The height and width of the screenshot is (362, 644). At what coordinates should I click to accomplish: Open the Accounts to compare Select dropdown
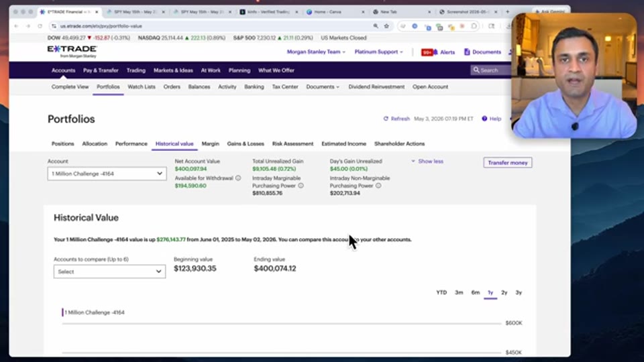click(109, 271)
